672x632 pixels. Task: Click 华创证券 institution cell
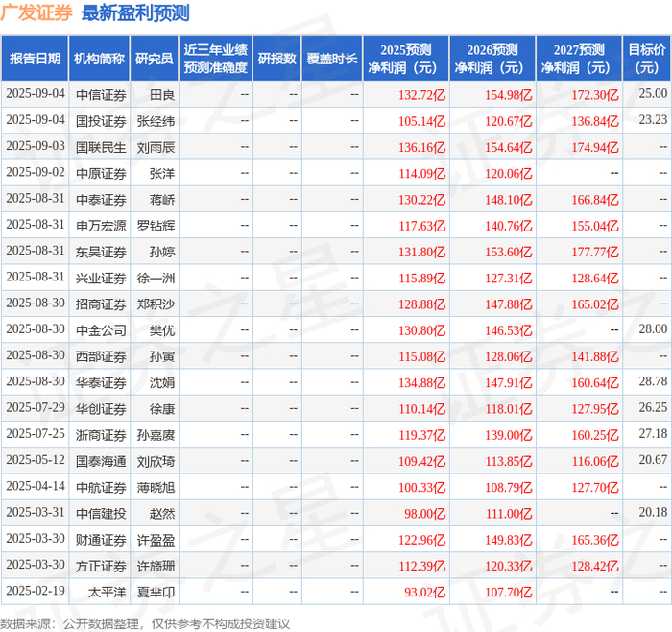pyautogui.click(x=101, y=408)
